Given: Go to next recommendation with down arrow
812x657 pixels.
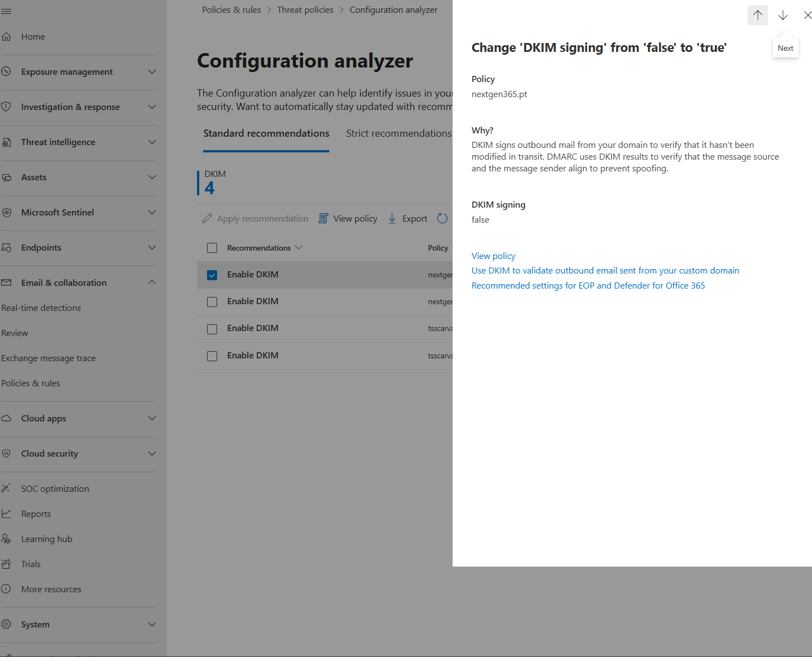Looking at the screenshot, I should click(783, 15).
